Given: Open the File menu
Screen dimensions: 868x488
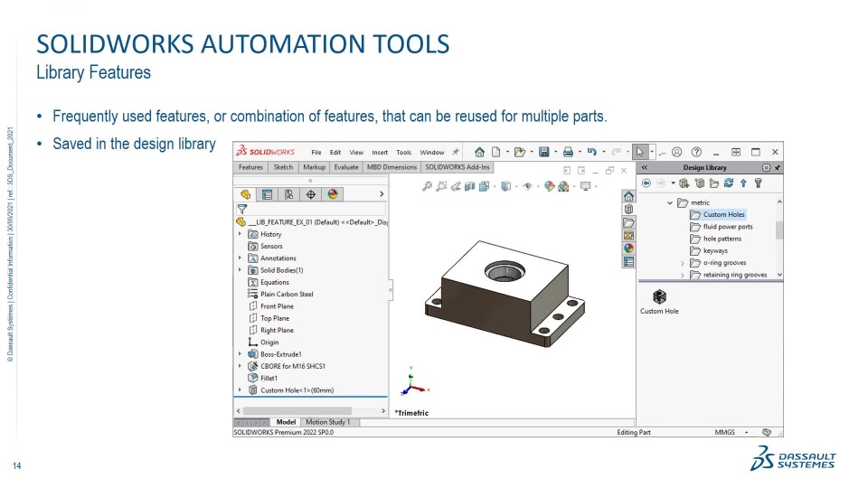Looking at the screenshot, I should click(x=316, y=152).
